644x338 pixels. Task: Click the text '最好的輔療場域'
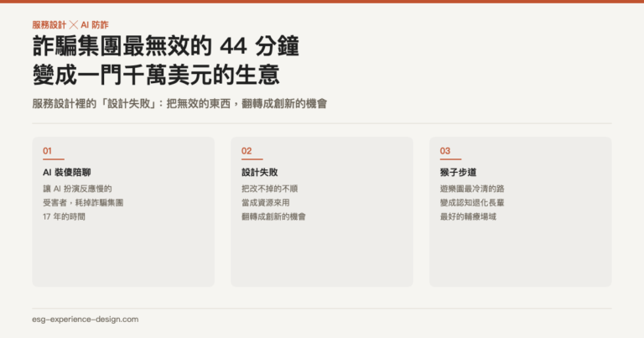468,216
